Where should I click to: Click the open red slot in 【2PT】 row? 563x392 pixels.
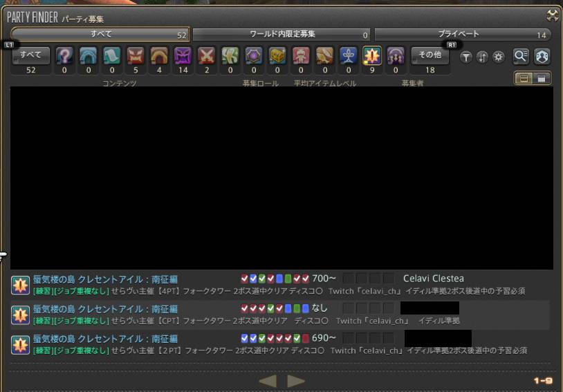coord(305,338)
